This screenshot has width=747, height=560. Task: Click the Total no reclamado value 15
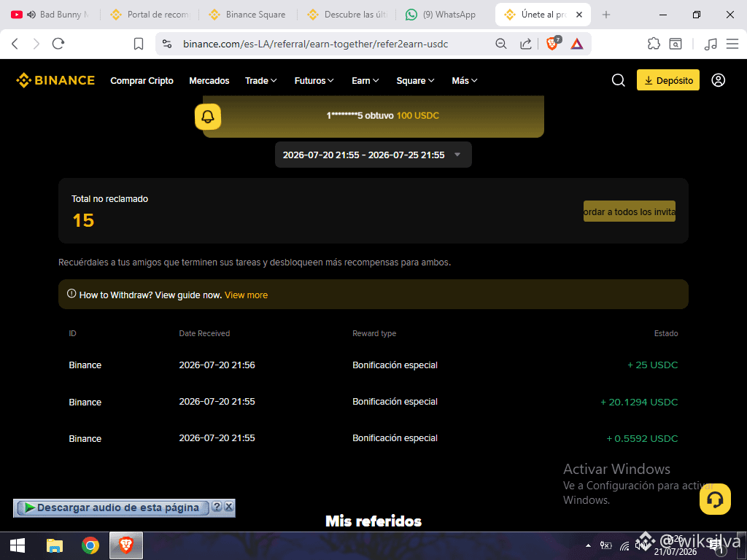[x=83, y=220]
